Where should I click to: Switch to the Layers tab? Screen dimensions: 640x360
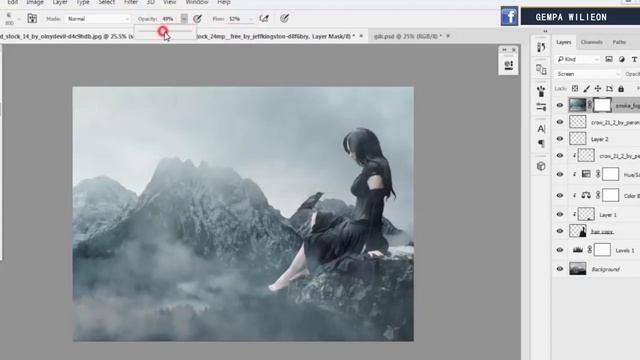tap(564, 42)
